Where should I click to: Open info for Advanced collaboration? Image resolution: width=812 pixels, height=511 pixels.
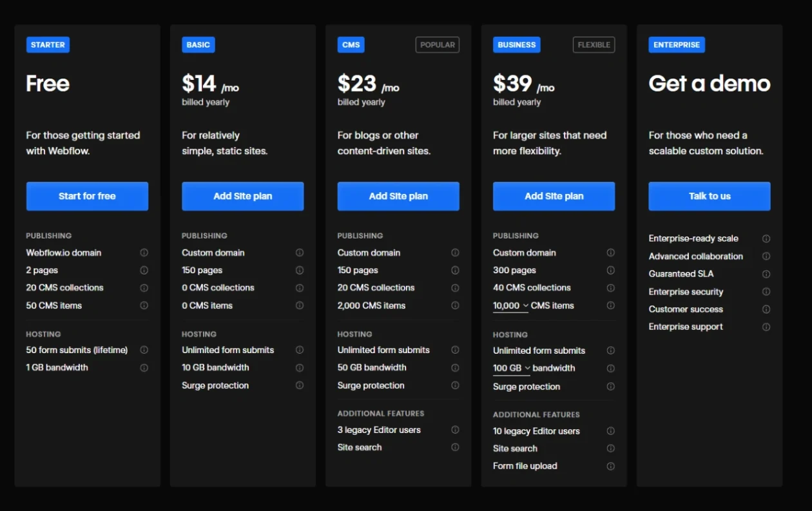click(766, 256)
